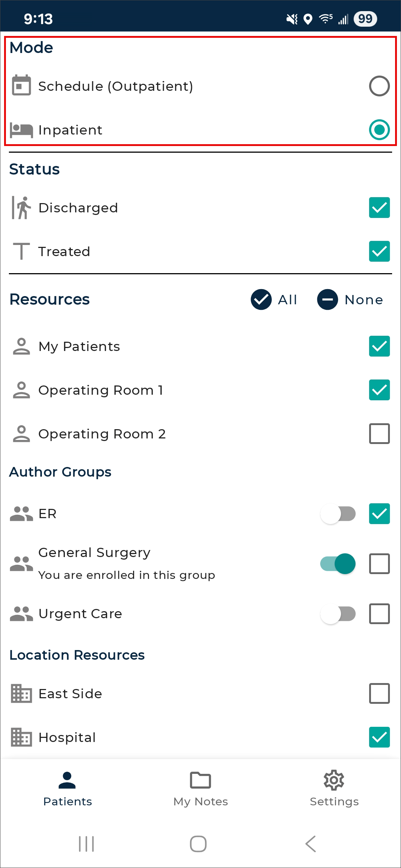Tap the building icon beside East Side
401x868 pixels.
(21, 693)
